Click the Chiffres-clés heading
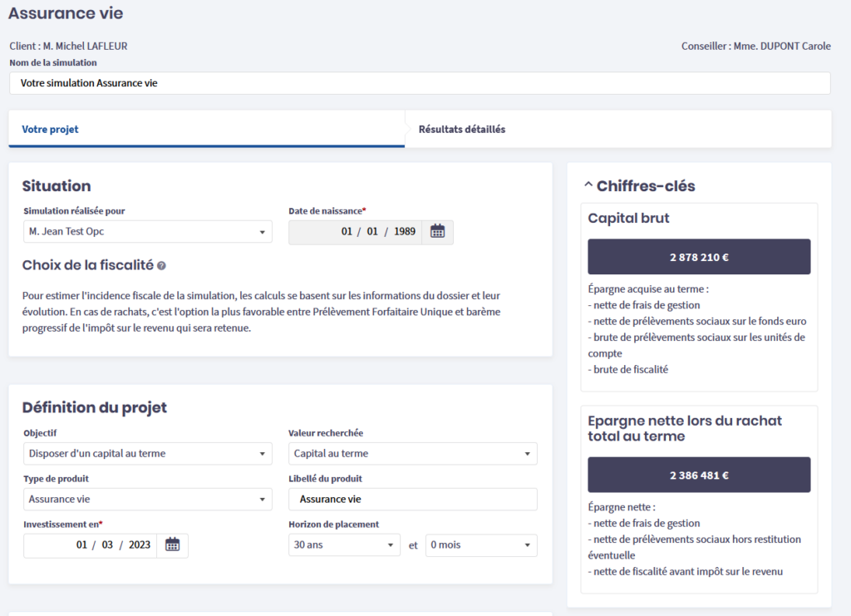The image size is (851, 616). point(645,186)
